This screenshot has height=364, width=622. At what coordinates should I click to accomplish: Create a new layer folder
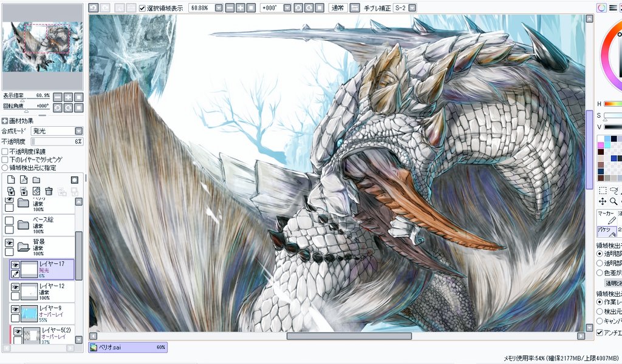36,180
